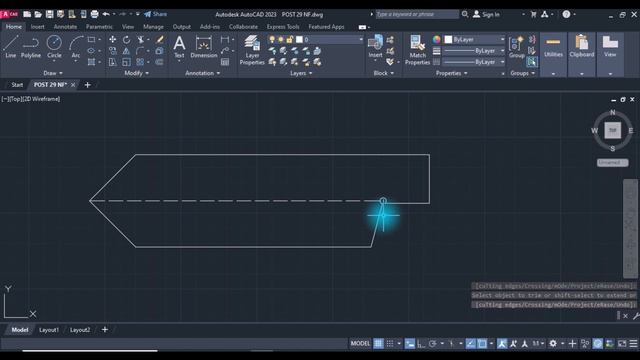Select the Array tool
The height and width of the screenshot is (360, 640).
click(x=140, y=62)
